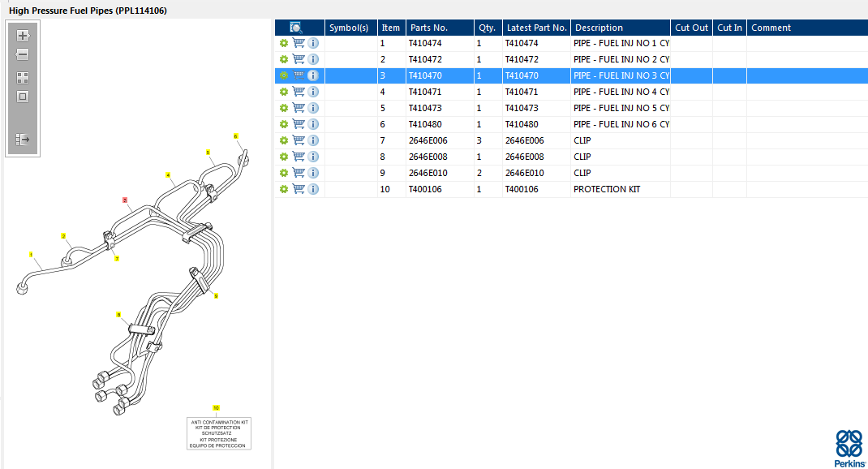Image resolution: width=868 pixels, height=469 pixels.
Task: Open info for item 2 T410472
Action: [313, 59]
